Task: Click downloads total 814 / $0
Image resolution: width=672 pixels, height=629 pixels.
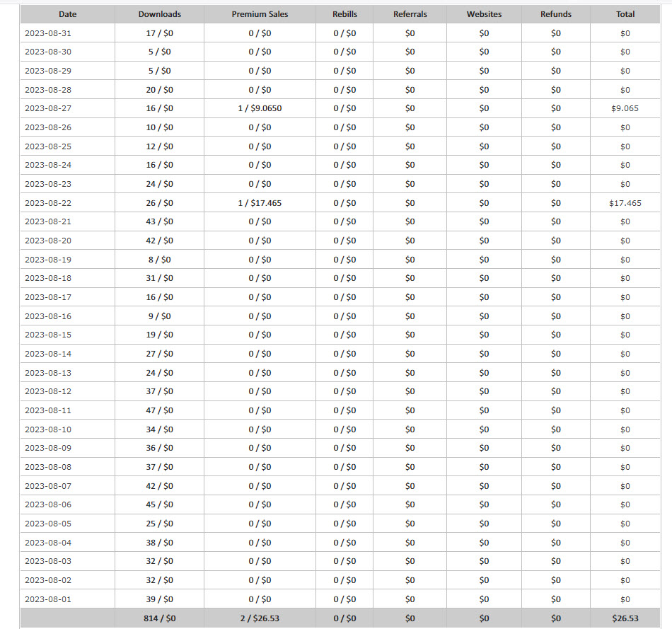Action: pos(159,618)
